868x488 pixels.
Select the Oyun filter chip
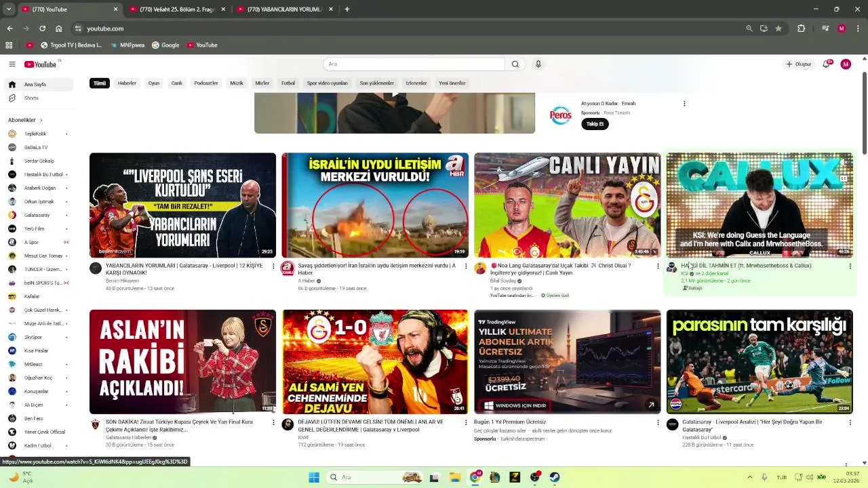[x=154, y=83]
